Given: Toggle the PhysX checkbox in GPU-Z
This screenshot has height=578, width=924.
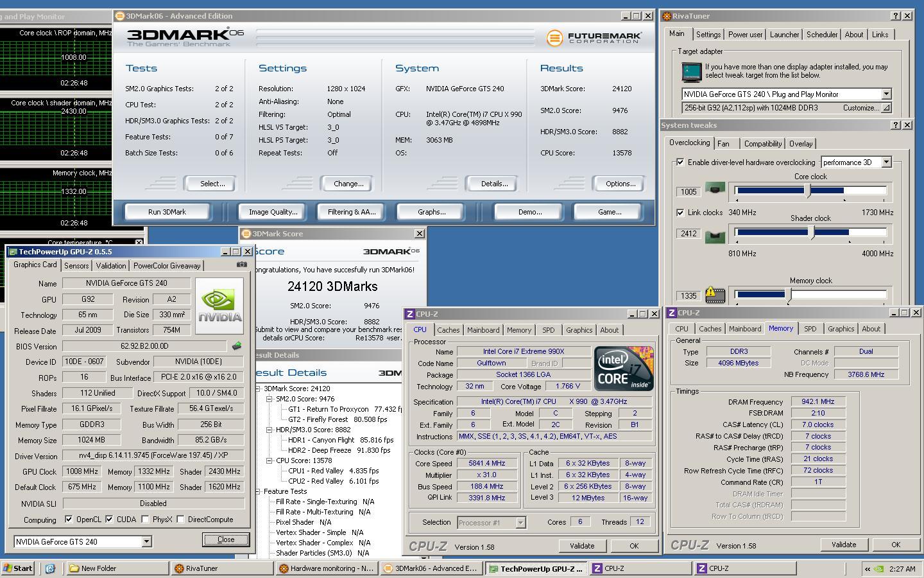Looking at the screenshot, I should 146,520.
